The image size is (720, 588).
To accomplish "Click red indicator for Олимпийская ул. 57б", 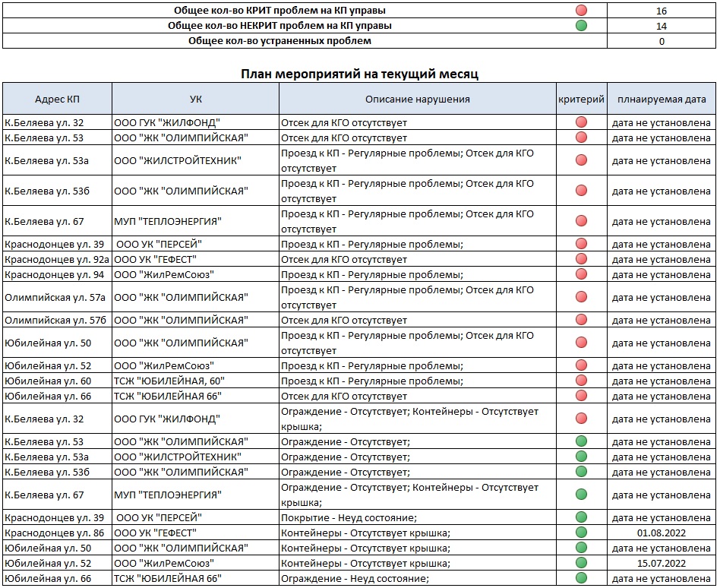I will point(581,320).
